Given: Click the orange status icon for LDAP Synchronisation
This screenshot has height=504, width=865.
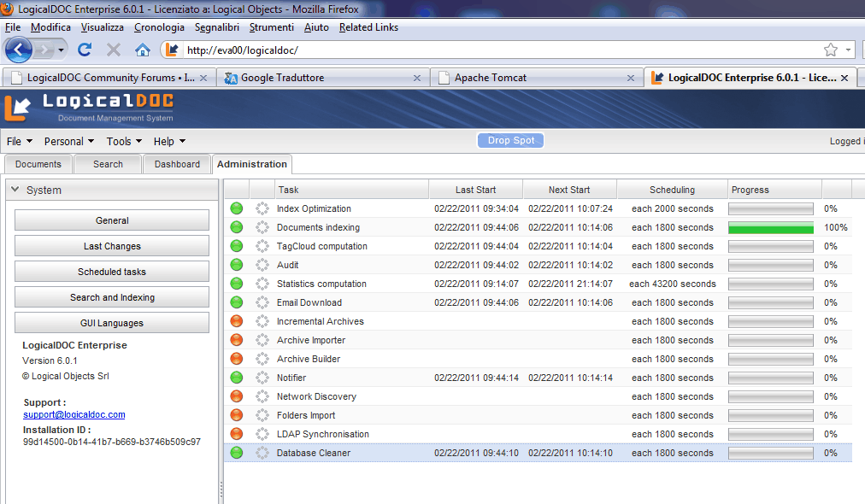Looking at the screenshot, I should coord(236,433).
